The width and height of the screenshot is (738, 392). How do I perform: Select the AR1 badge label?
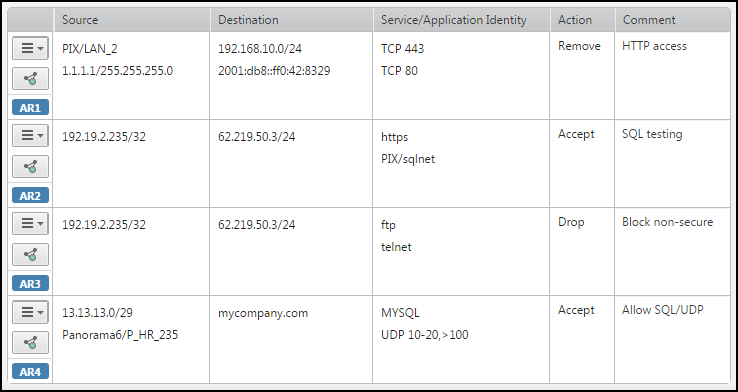[x=30, y=108]
